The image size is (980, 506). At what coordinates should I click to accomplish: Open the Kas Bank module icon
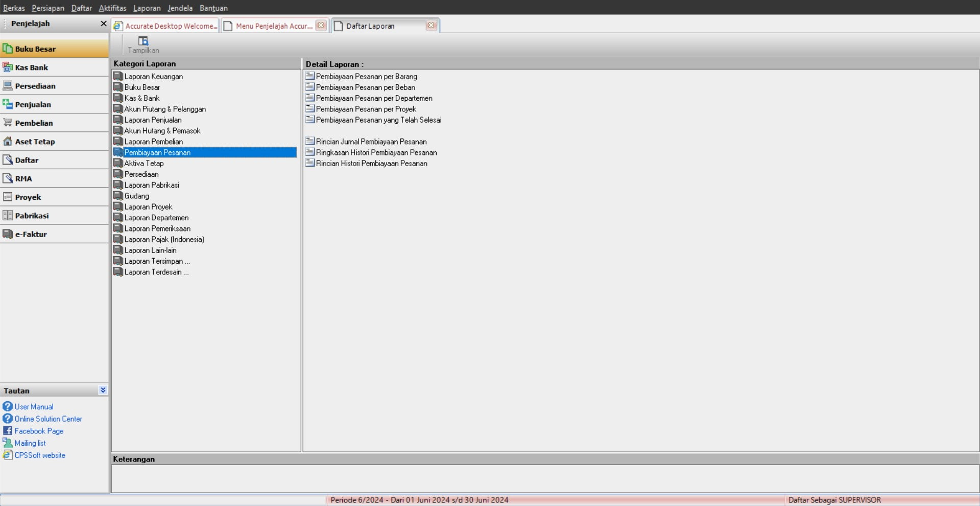8,67
